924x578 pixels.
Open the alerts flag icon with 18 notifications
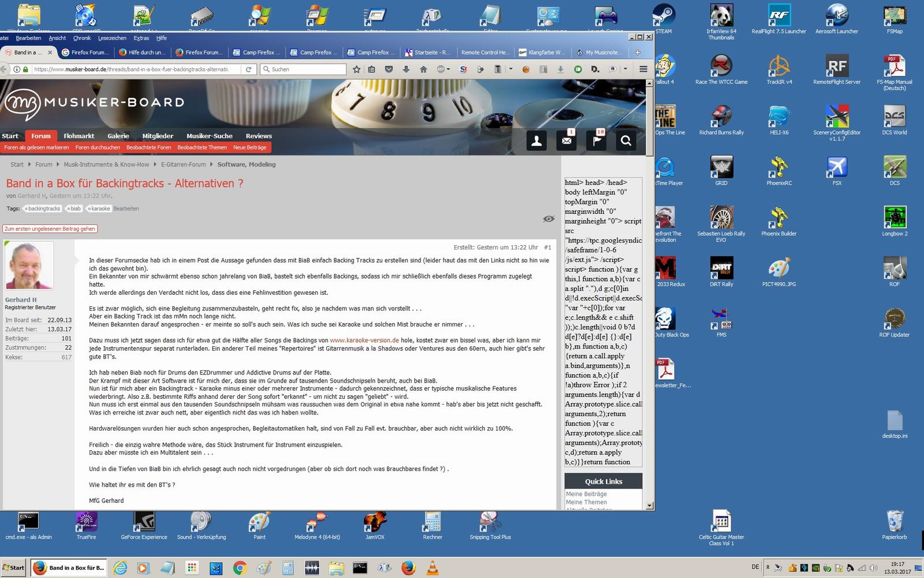click(x=596, y=140)
